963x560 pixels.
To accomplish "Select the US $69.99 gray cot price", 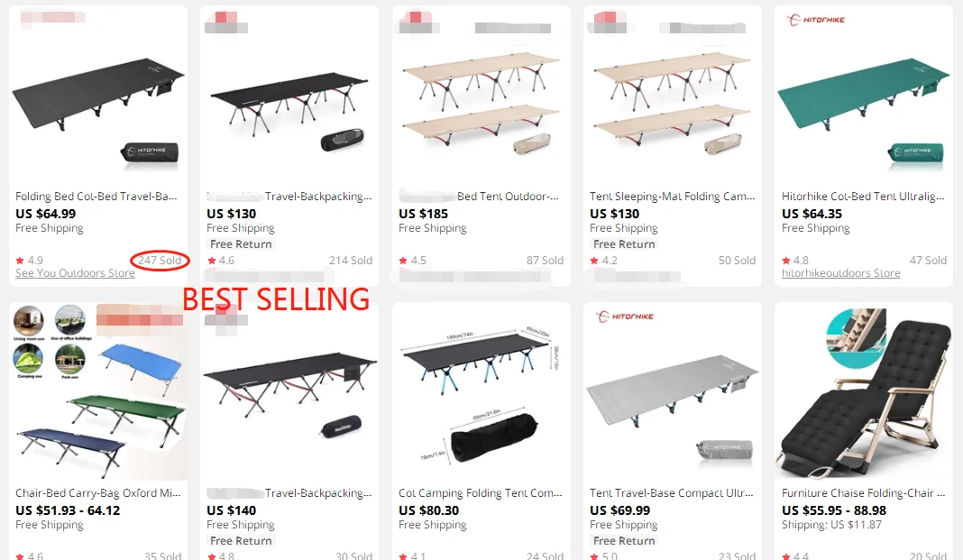I will point(619,510).
